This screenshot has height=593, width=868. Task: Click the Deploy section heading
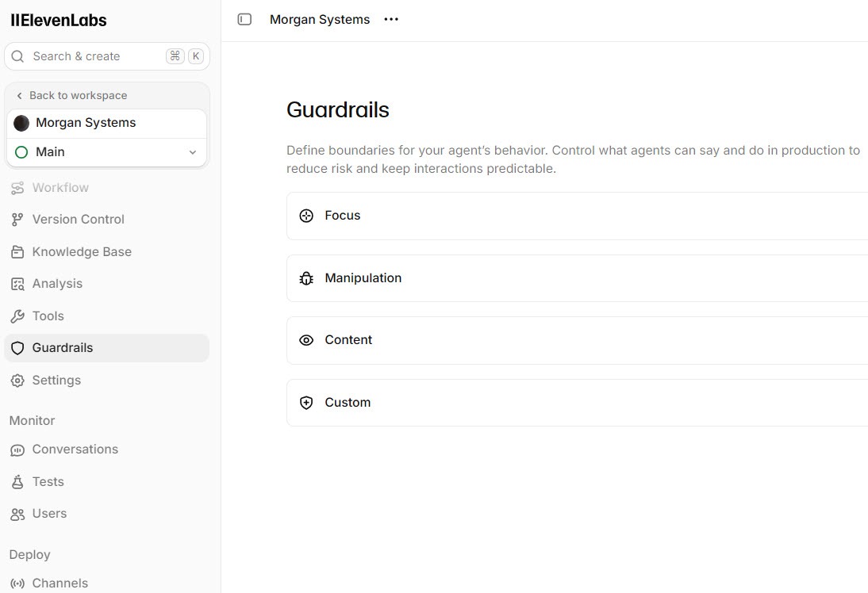[x=30, y=554]
